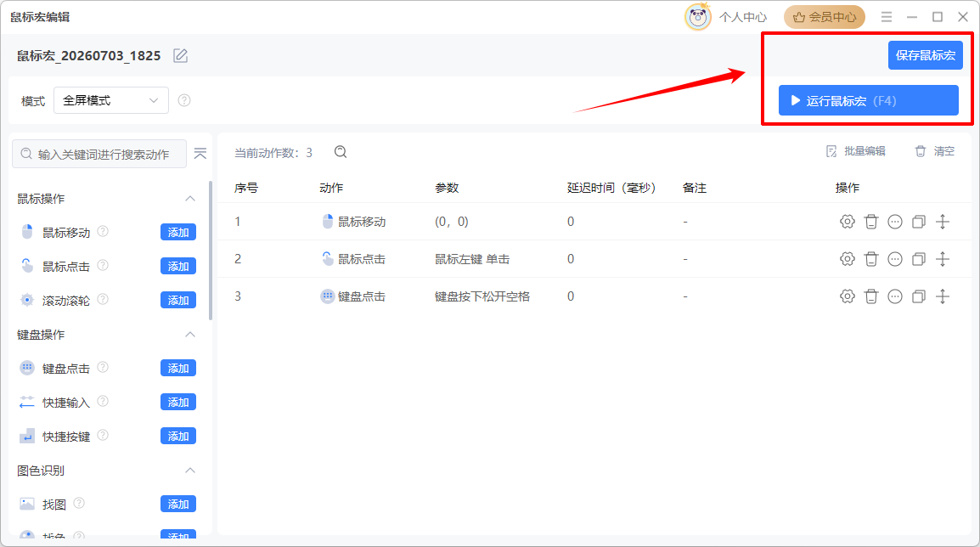Collapse the 鼠标操作 section
980x547 pixels.
(190, 199)
